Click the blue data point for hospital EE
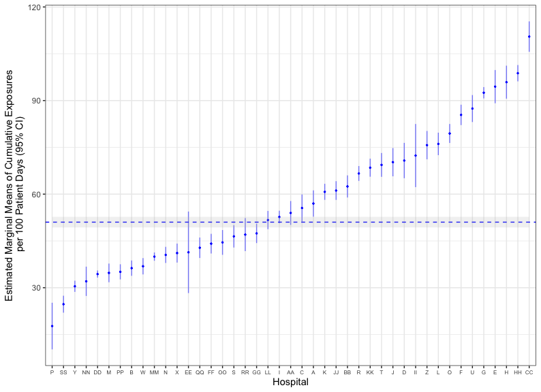Image resolution: width=541 pixels, height=392 pixels. click(x=188, y=252)
